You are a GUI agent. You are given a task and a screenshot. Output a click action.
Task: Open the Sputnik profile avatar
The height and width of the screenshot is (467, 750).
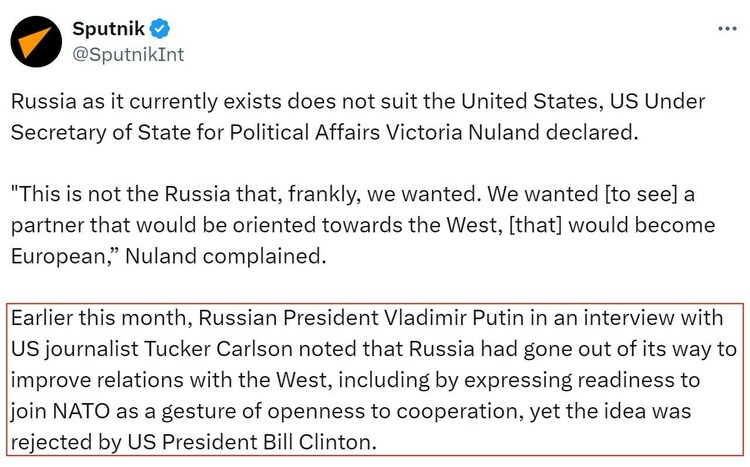(36, 42)
